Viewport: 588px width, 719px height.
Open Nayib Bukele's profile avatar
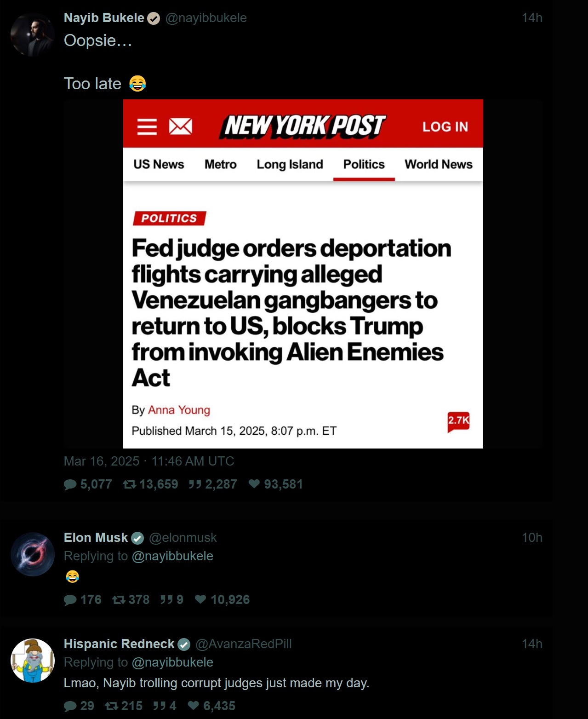pyautogui.click(x=33, y=35)
